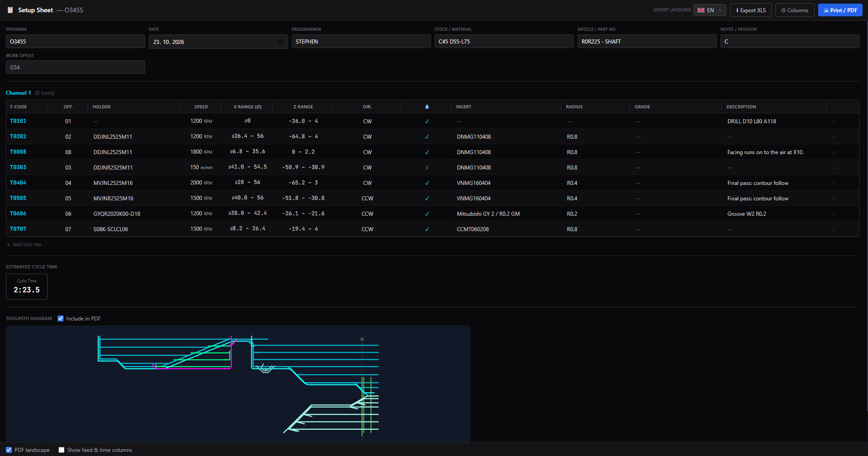Image resolution: width=868 pixels, height=456 pixels.
Task: Click the X range ø38.0 – 42.4
Action: [x=247, y=213]
